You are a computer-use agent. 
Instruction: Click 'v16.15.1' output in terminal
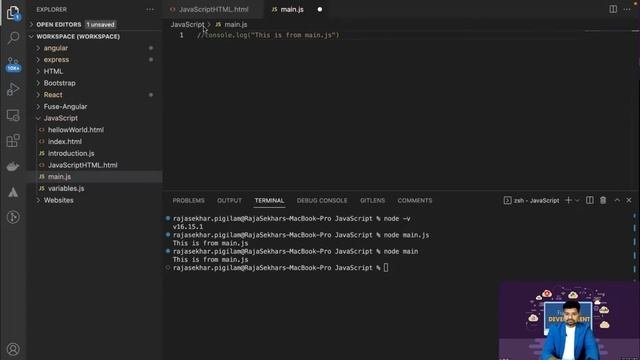click(x=188, y=227)
